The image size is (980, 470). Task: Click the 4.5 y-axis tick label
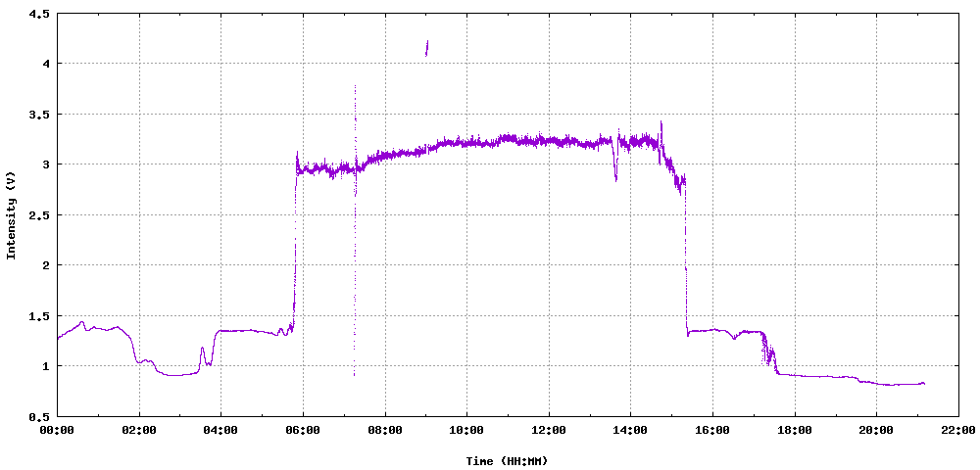coord(39,14)
